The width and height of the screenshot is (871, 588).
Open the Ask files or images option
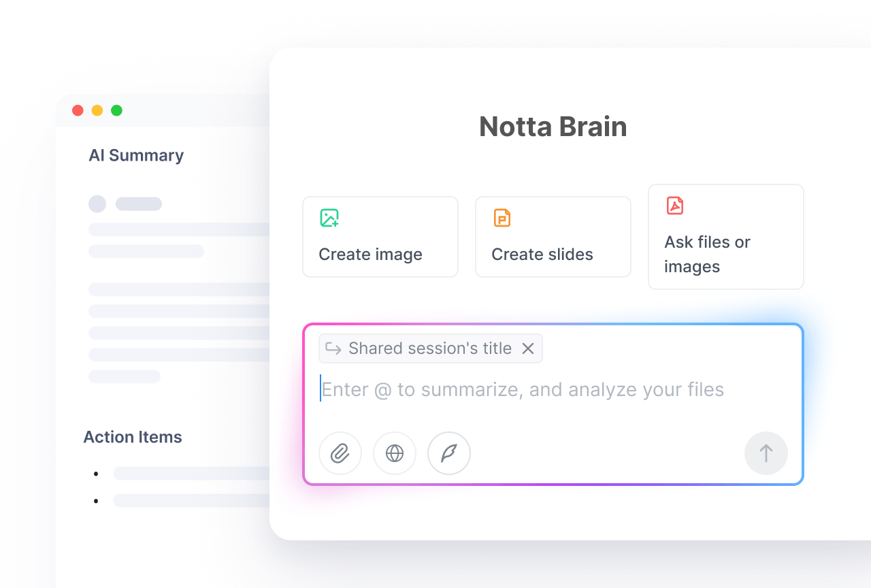[708, 254]
